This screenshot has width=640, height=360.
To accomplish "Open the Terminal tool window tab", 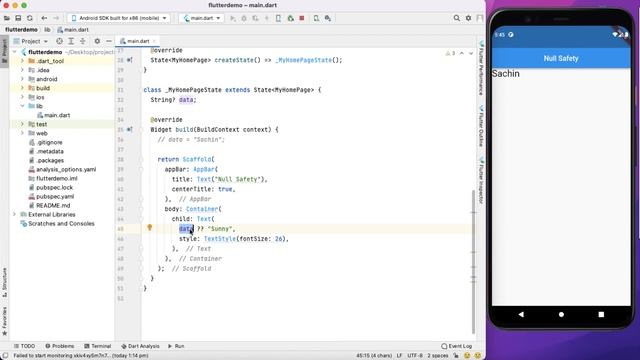I will pyautogui.click(x=98, y=346).
